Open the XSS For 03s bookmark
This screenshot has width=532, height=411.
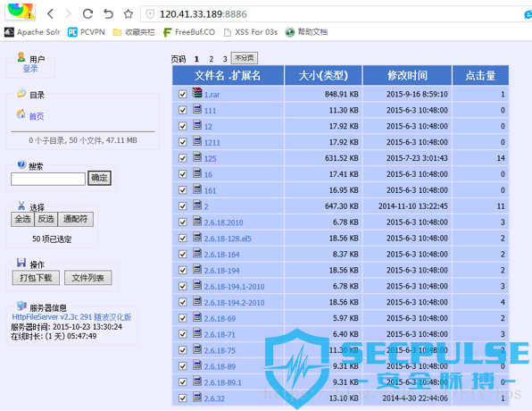251,32
